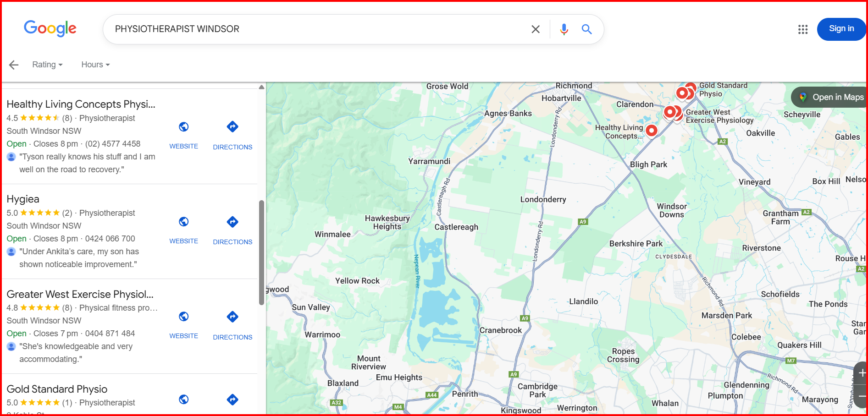Select Healthy Living Concepts map pin

[x=651, y=131]
